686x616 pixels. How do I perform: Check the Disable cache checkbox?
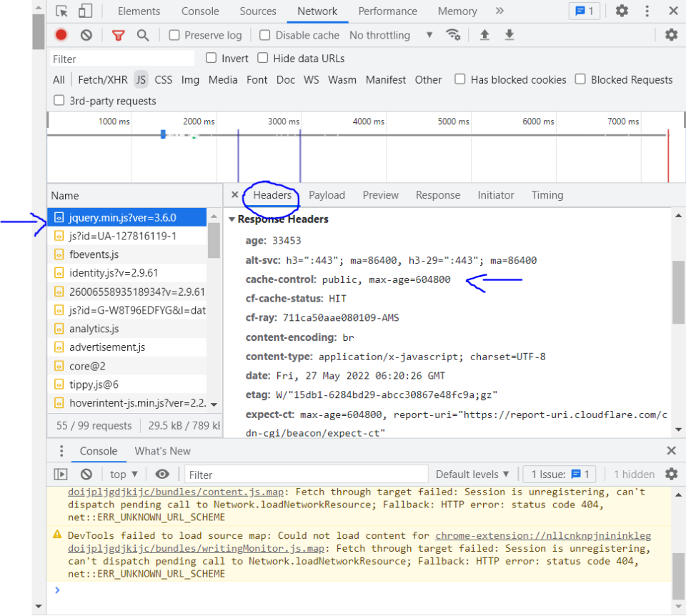264,35
